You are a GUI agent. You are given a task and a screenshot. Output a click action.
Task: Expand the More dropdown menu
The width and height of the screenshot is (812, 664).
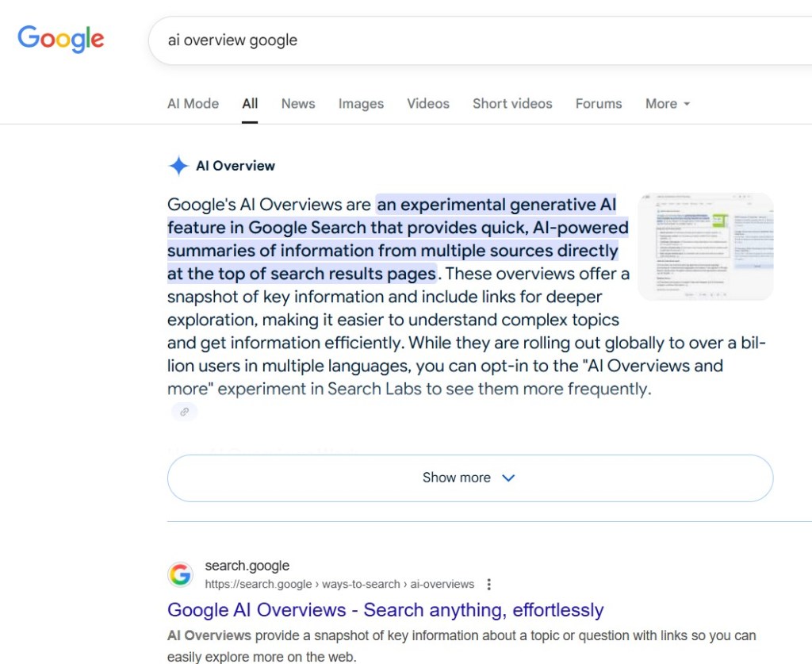point(667,104)
